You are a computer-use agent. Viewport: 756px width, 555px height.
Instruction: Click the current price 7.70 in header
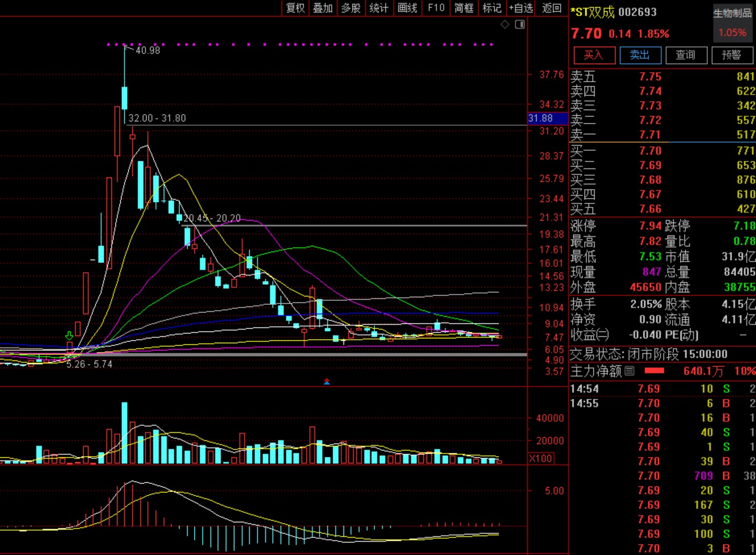[x=586, y=33]
